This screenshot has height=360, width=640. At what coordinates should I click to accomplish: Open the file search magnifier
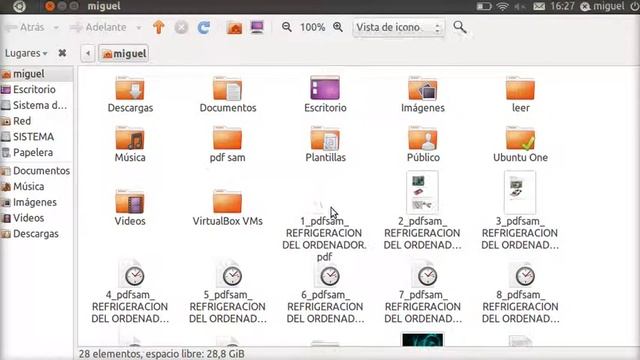point(460,27)
